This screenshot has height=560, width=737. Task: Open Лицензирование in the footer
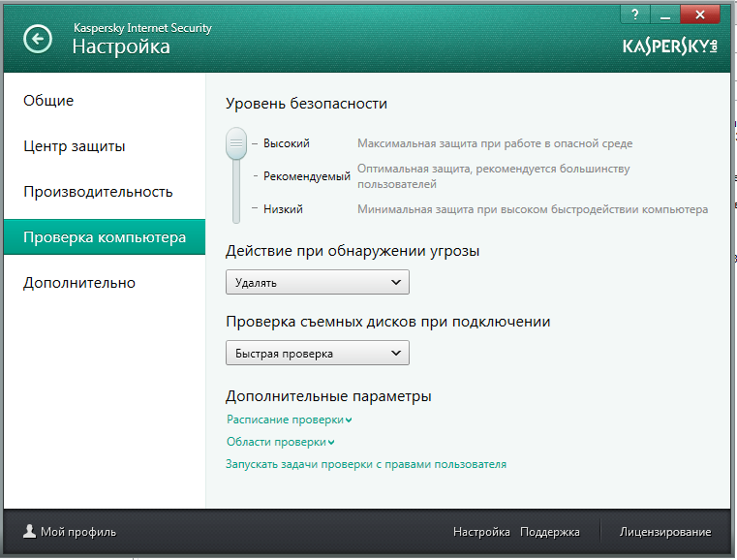665,532
